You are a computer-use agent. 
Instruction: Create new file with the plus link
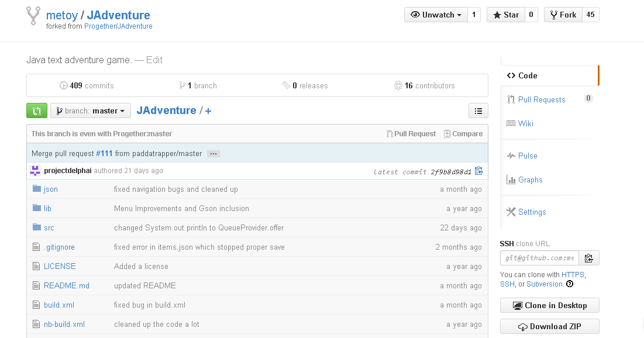click(x=208, y=111)
